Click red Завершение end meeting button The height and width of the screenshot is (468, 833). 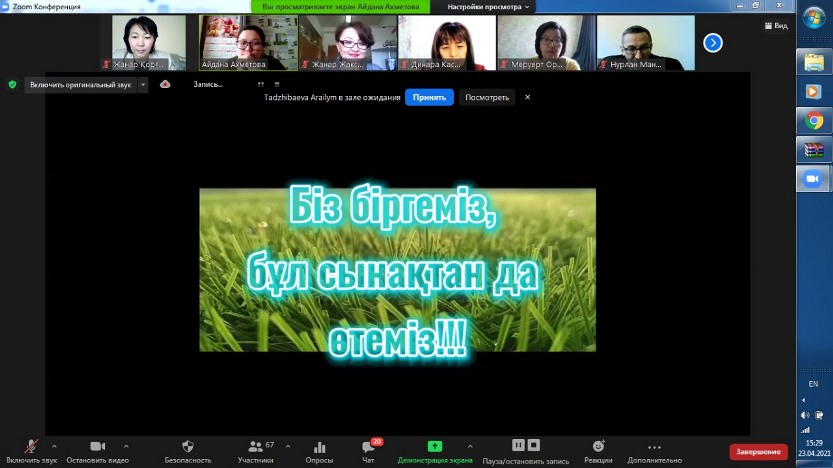tap(758, 452)
